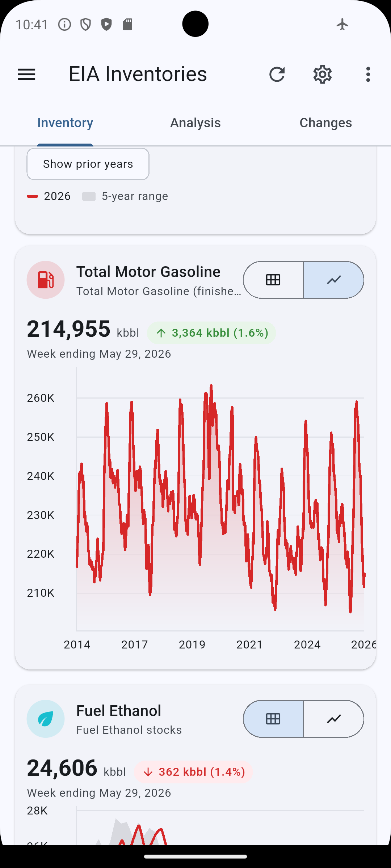Tap the 3,364 kbbl (1.6%) change badge
This screenshot has height=868, width=391.
[x=211, y=333]
